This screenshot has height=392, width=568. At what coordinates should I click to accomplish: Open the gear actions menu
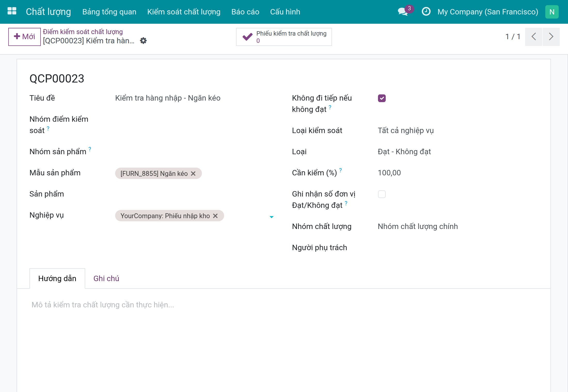pos(143,40)
